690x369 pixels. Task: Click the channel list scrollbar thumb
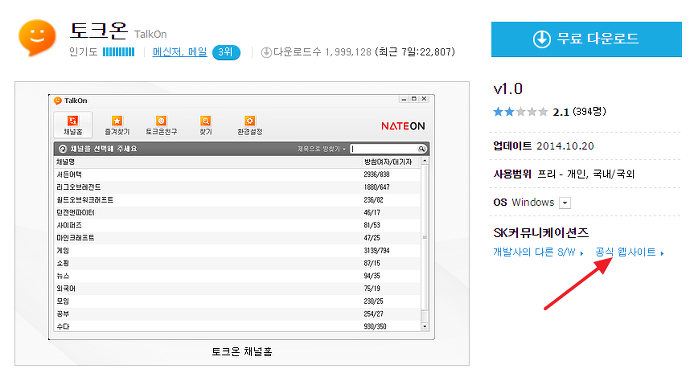pos(425,238)
